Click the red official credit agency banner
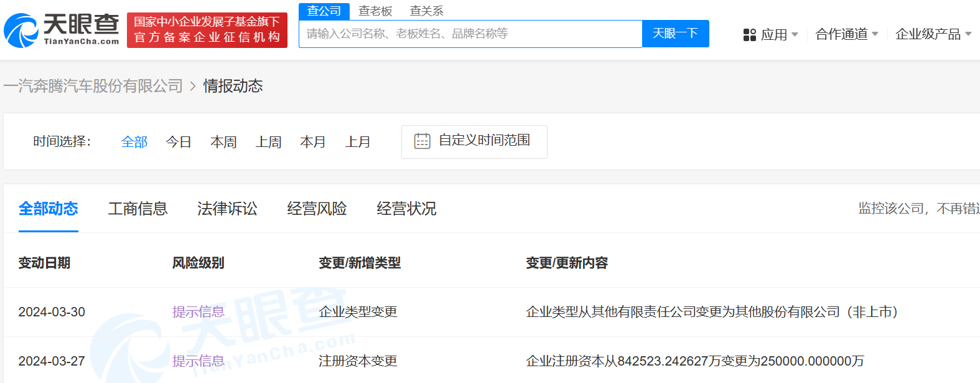 point(207,30)
